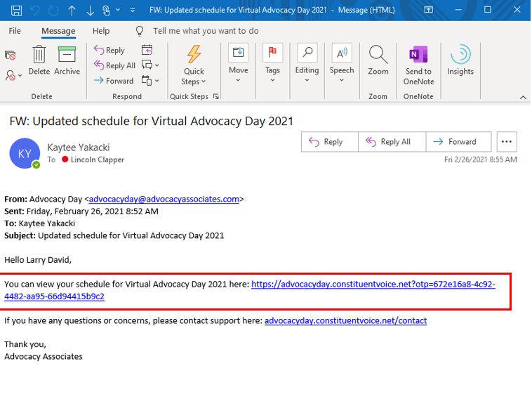Click the Tell me what you want field
Screen dimensions: 532x411
coord(206,31)
